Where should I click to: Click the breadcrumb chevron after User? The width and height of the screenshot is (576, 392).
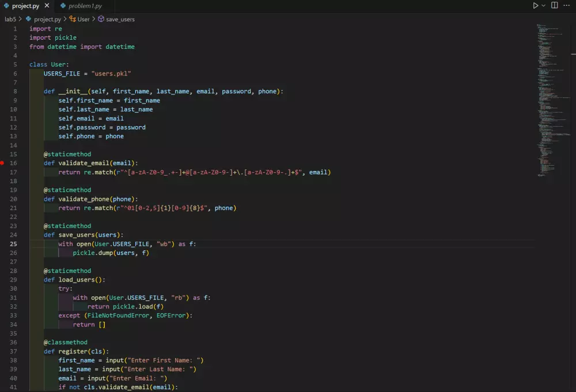coord(94,19)
